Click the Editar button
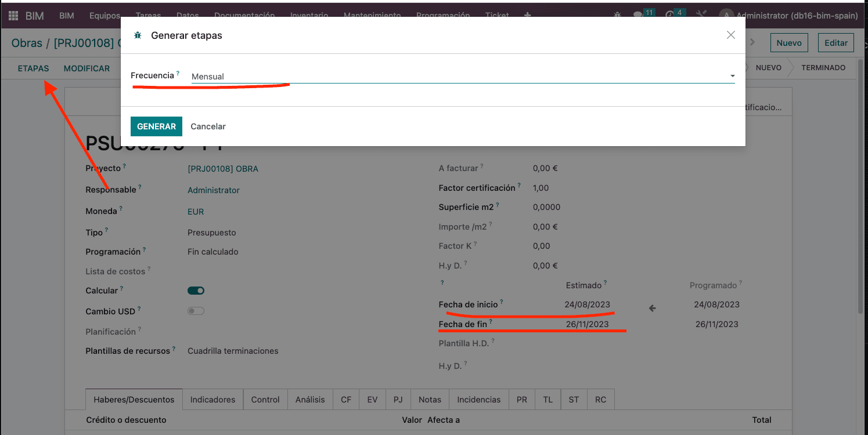This screenshot has width=868, height=435. point(836,43)
